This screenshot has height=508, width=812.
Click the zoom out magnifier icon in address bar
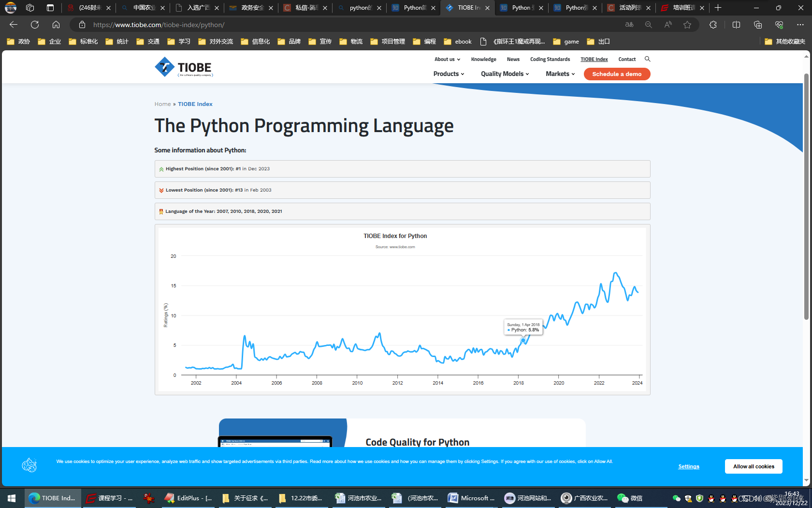click(x=649, y=25)
